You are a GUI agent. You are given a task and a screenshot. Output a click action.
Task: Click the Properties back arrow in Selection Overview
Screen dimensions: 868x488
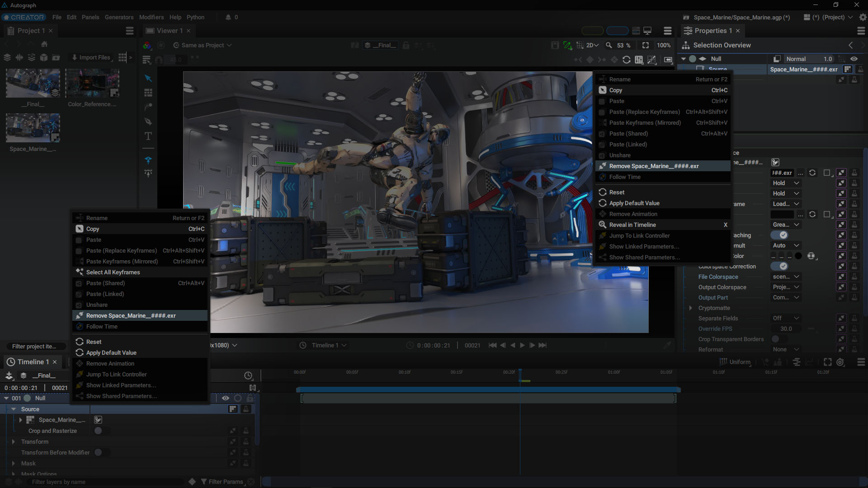[851, 45]
